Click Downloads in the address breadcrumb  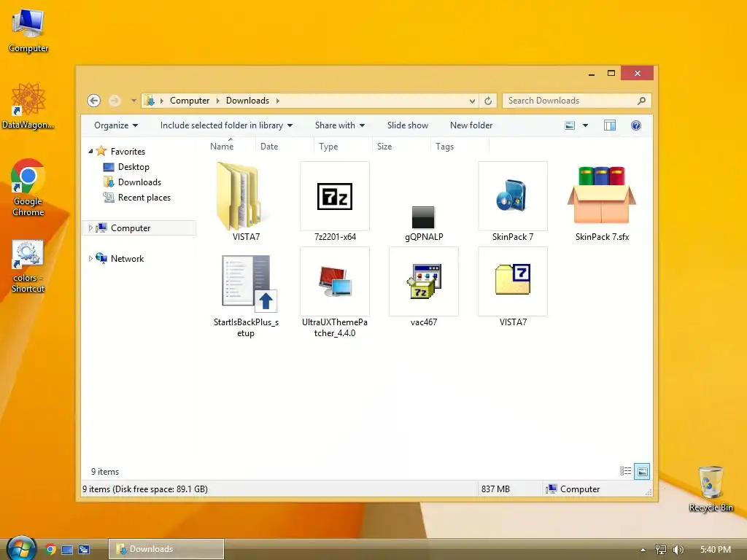tap(247, 101)
